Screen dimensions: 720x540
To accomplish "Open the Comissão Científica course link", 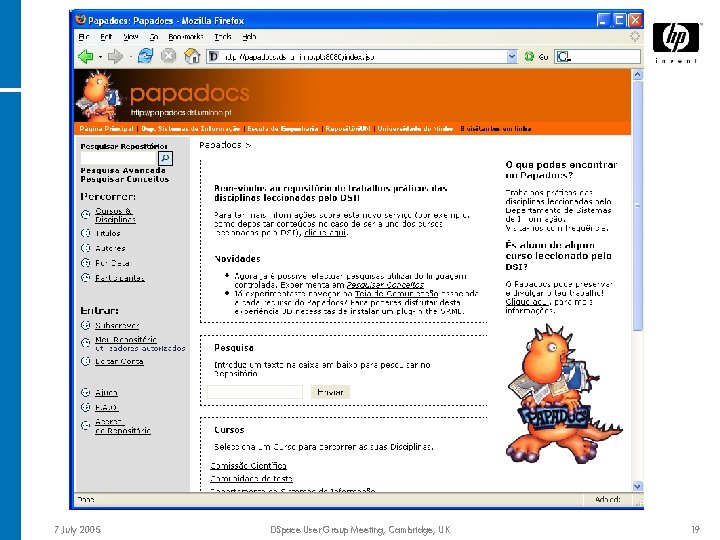I will (248, 466).
